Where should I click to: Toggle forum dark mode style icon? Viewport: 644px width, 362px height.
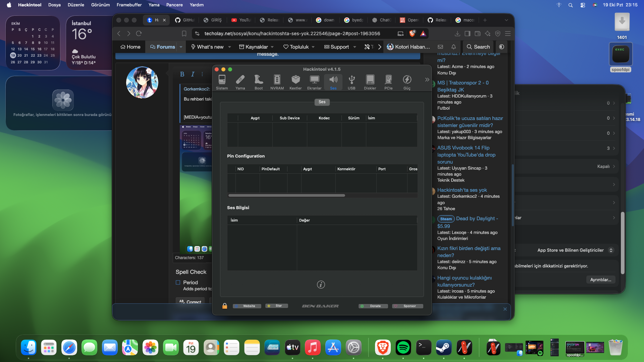(501, 47)
